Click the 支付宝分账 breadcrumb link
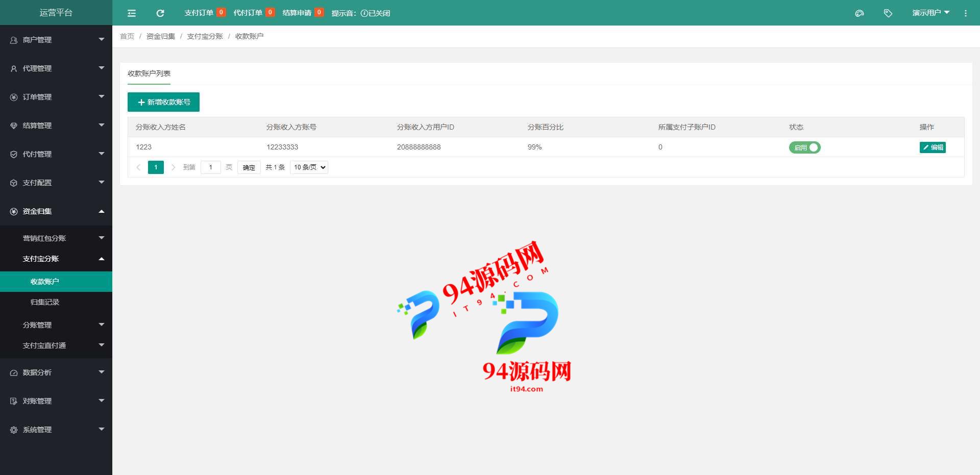This screenshot has height=475, width=980. [x=205, y=36]
